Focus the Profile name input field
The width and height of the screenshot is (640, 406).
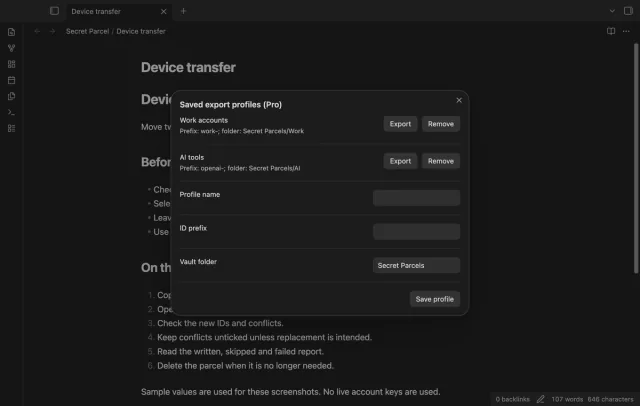tap(416, 198)
